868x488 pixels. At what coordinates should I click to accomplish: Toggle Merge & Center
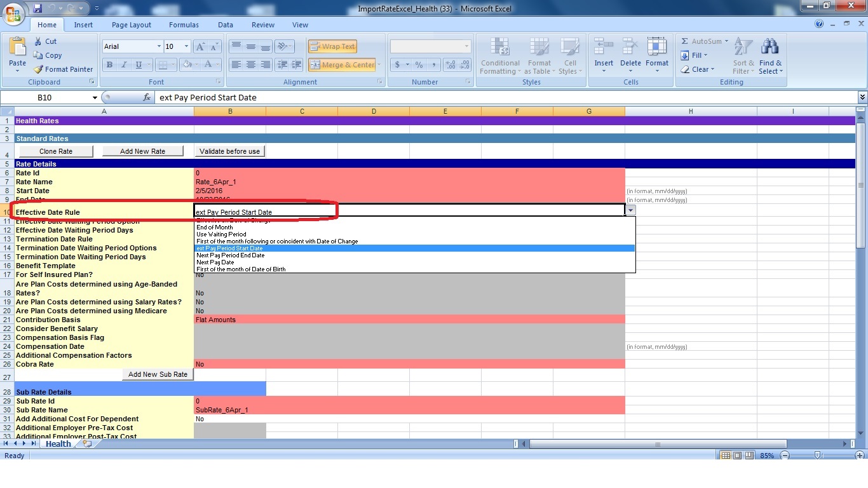342,65
